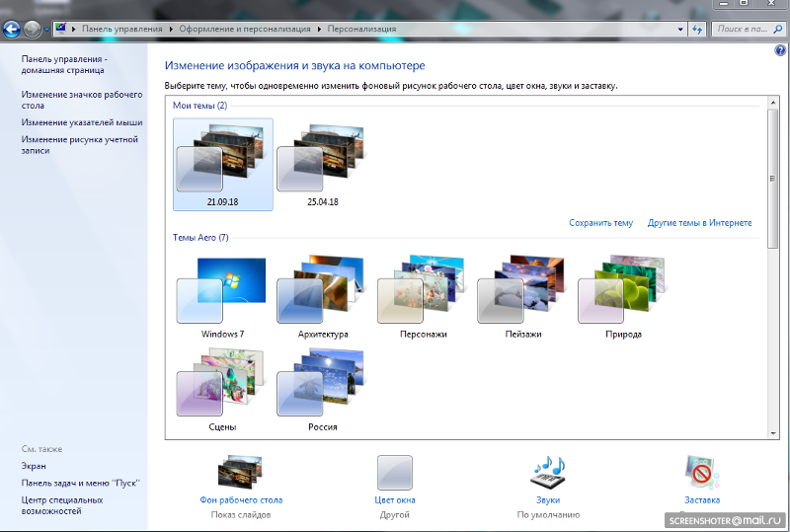This screenshot has width=790, height=532.
Task: Open 'Панель управления - домашняя страница' link
Action: [x=64, y=64]
